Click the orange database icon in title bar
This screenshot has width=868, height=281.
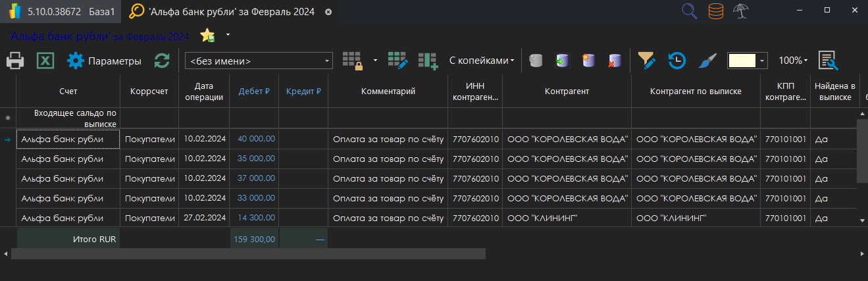tap(717, 11)
